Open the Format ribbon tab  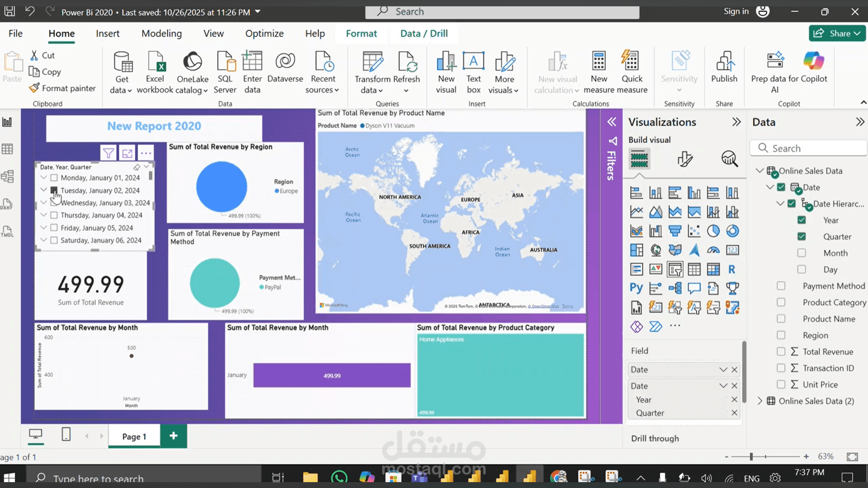(361, 33)
